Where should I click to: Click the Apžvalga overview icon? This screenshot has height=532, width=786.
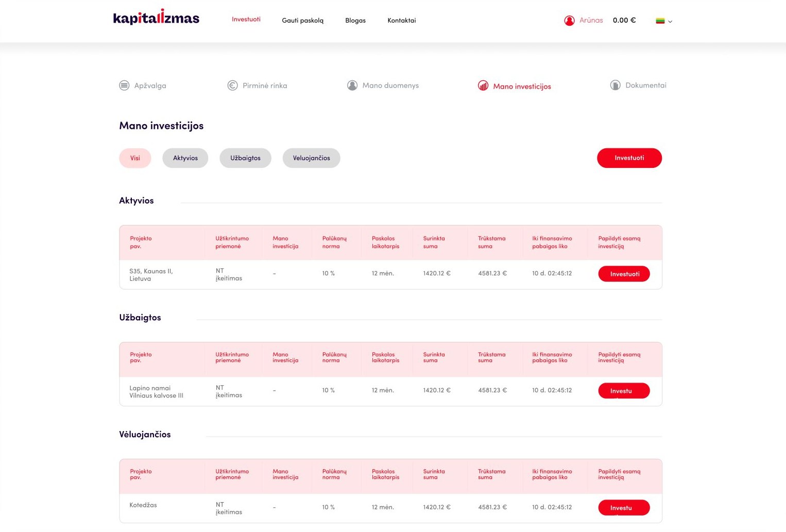point(124,85)
